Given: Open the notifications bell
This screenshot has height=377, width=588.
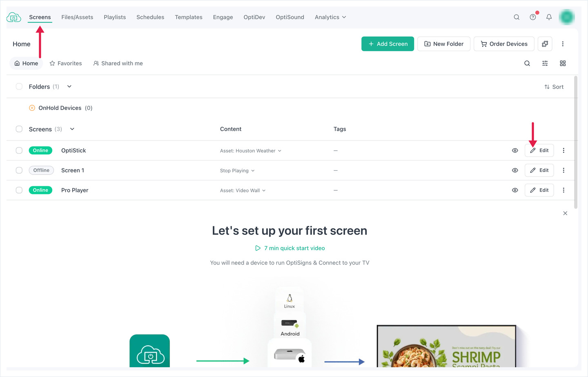Looking at the screenshot, I should click(549, 17).
